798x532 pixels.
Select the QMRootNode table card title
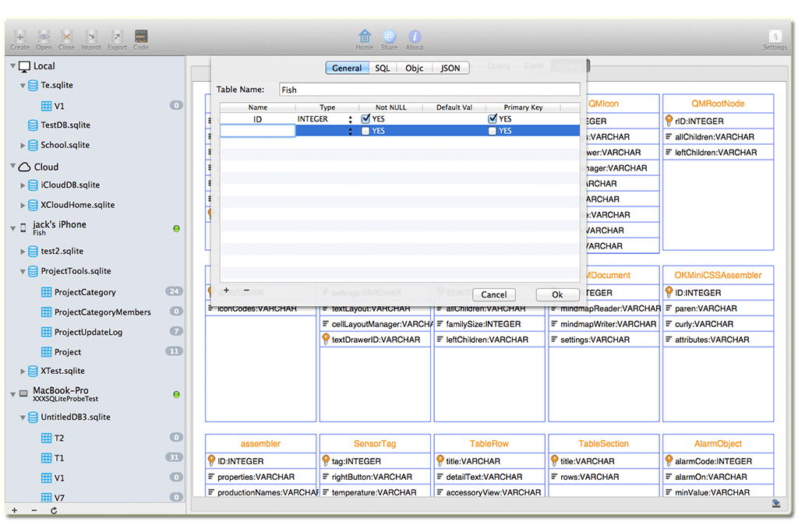718,104
